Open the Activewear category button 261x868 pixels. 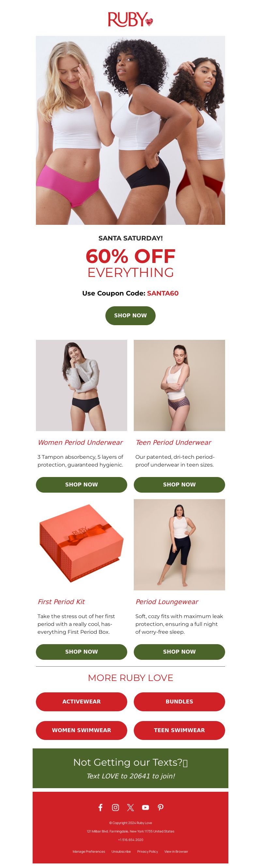pyautogui.click(x=82, y=702)
